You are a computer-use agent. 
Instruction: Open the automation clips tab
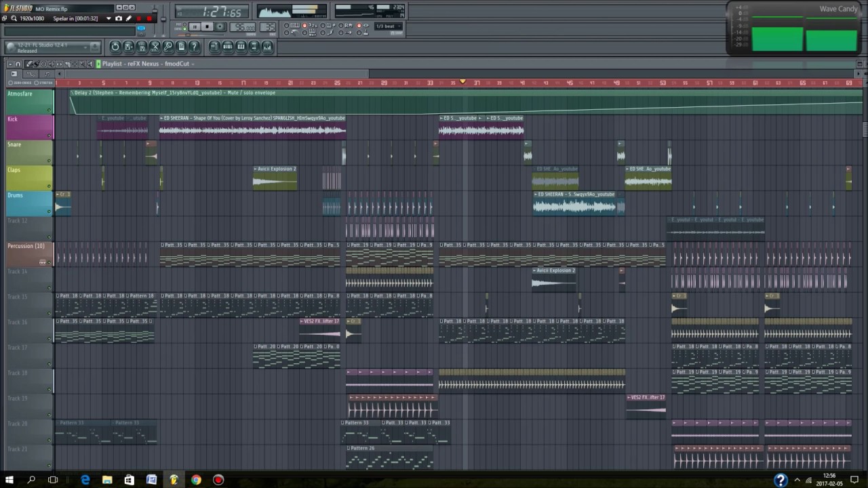point(31,74)
